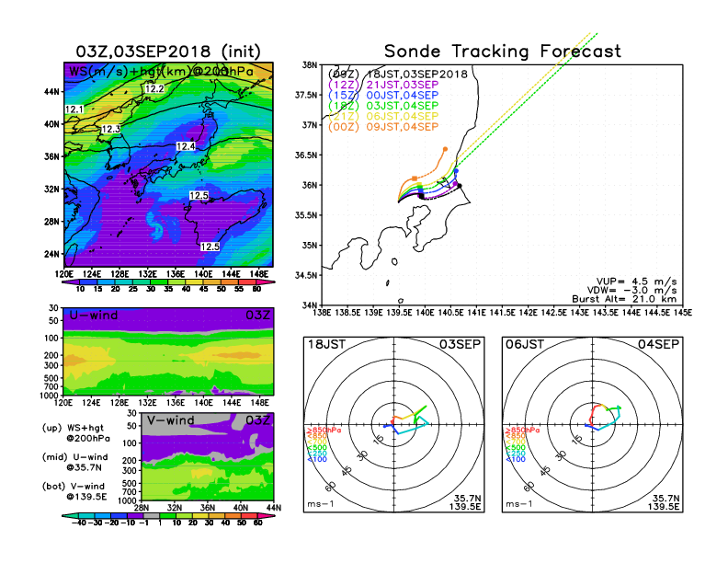
Task: Click "30" pressure label on V-wind panel
Action: pyautogui.click(x=132, y=413)
